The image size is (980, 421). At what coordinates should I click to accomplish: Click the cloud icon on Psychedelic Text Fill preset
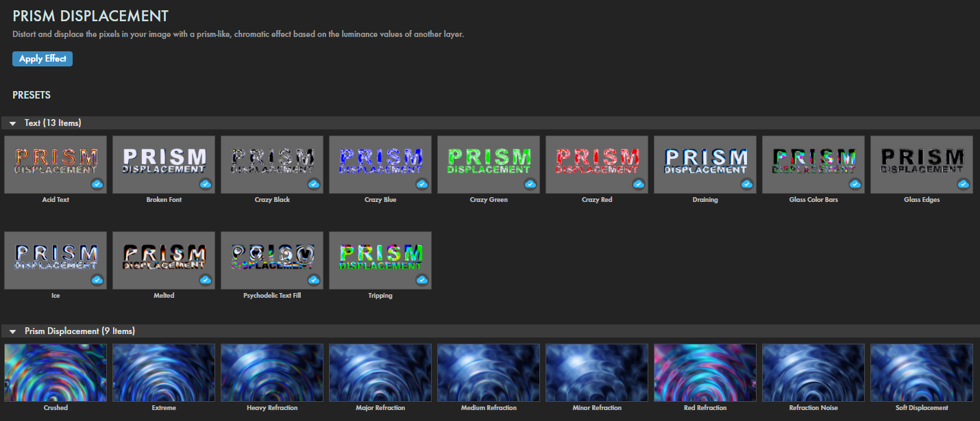click(x=314, y=280)
